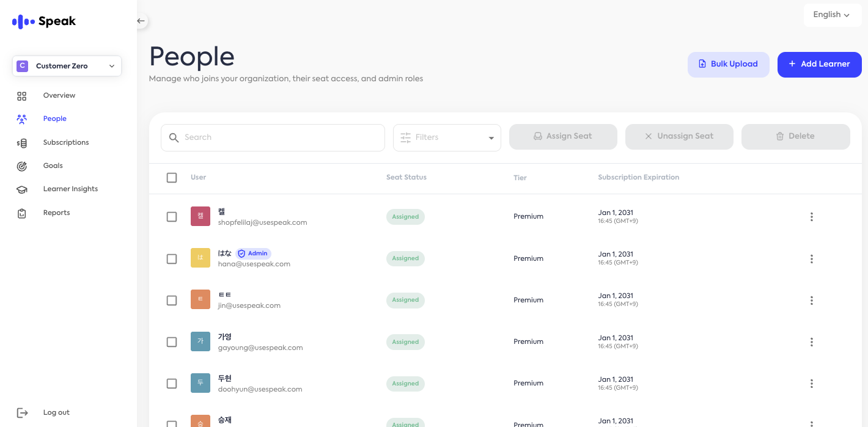
Task: Click the Log out icon
Action: click(x=22, y=413)
